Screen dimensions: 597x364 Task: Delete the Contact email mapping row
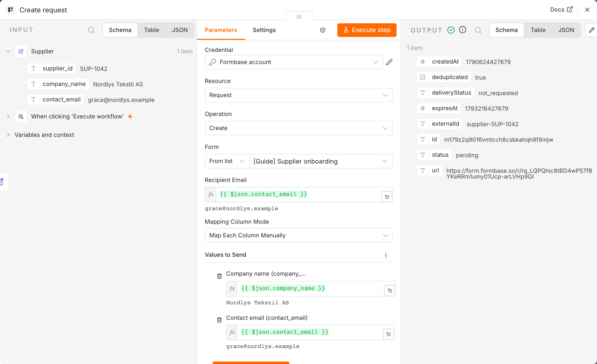click(x=219, y=320)
